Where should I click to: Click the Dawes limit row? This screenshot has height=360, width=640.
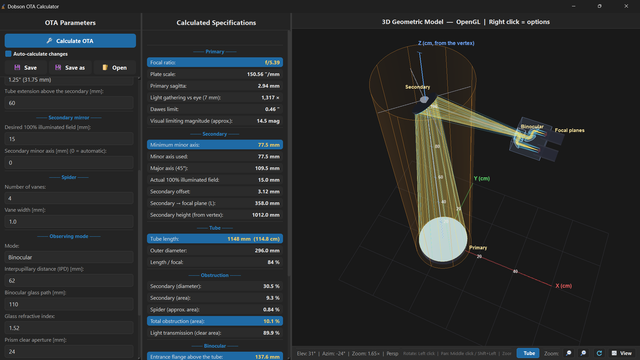pyautogui.click(x=215, y=109)
